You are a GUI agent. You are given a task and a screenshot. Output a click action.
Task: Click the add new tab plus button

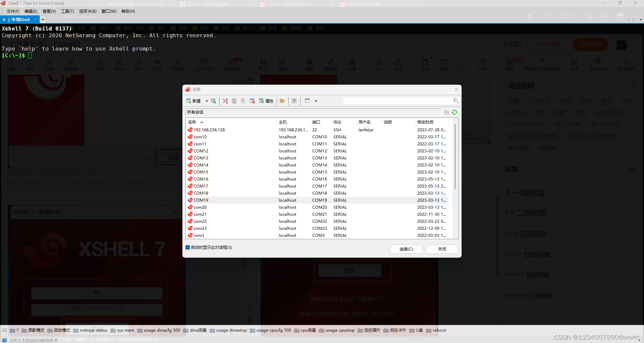point(43,19)
